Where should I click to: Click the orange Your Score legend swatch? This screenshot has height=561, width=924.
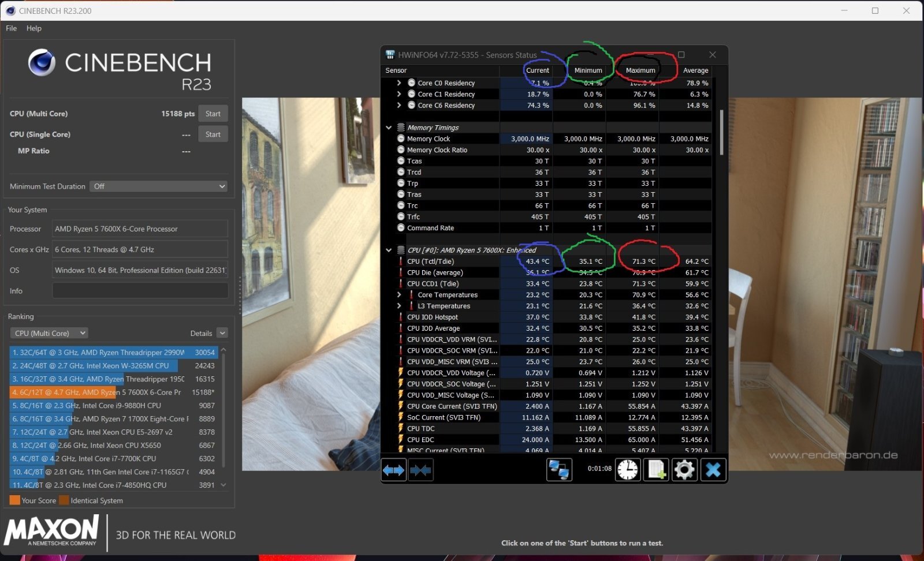coord(14,500)
